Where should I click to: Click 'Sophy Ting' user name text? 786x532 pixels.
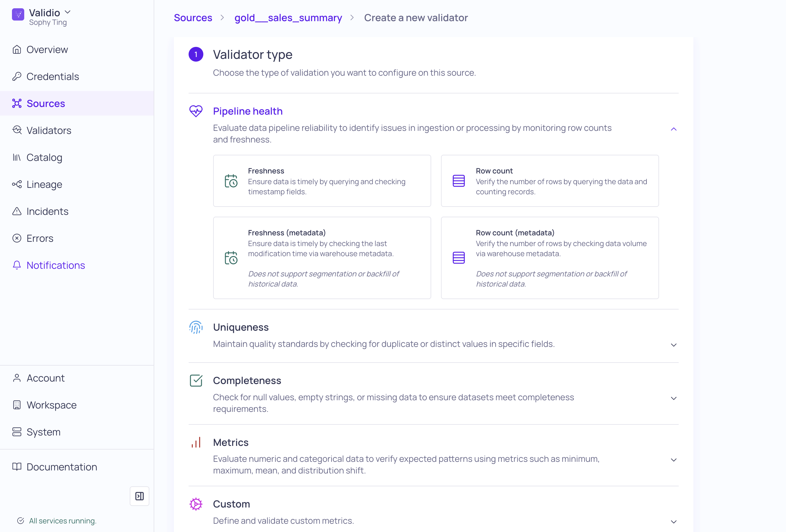(x=48, y=22)
